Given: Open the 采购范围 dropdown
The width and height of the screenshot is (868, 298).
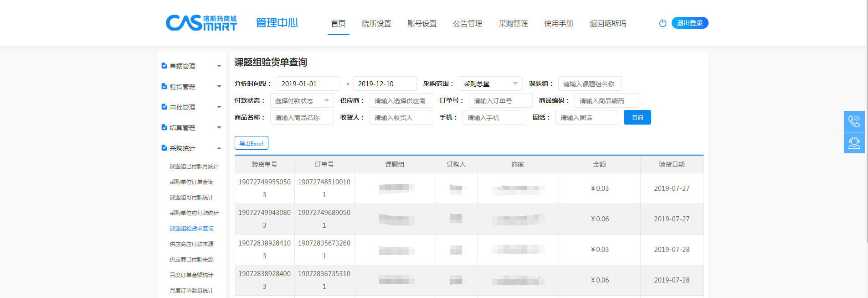Looking at the screenshot, I should coord(490,84).
